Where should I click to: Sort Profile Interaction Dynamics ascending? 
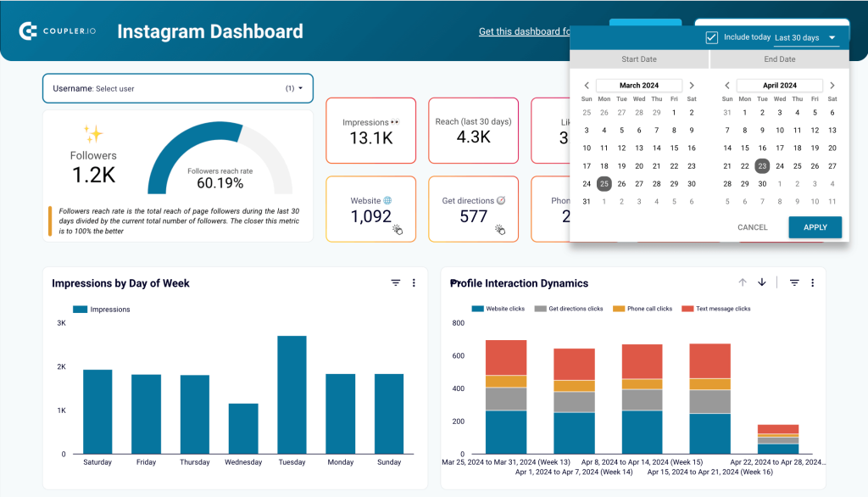743,282
